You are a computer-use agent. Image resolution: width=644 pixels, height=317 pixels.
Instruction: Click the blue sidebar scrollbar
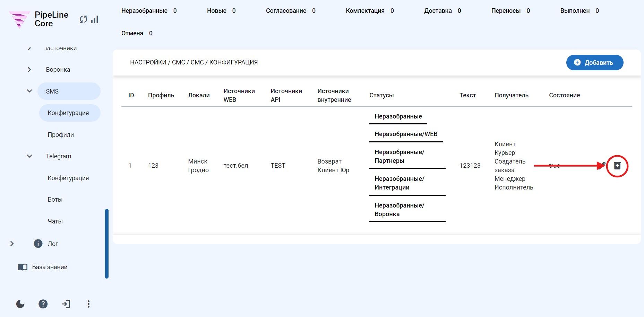click(107, 244)
